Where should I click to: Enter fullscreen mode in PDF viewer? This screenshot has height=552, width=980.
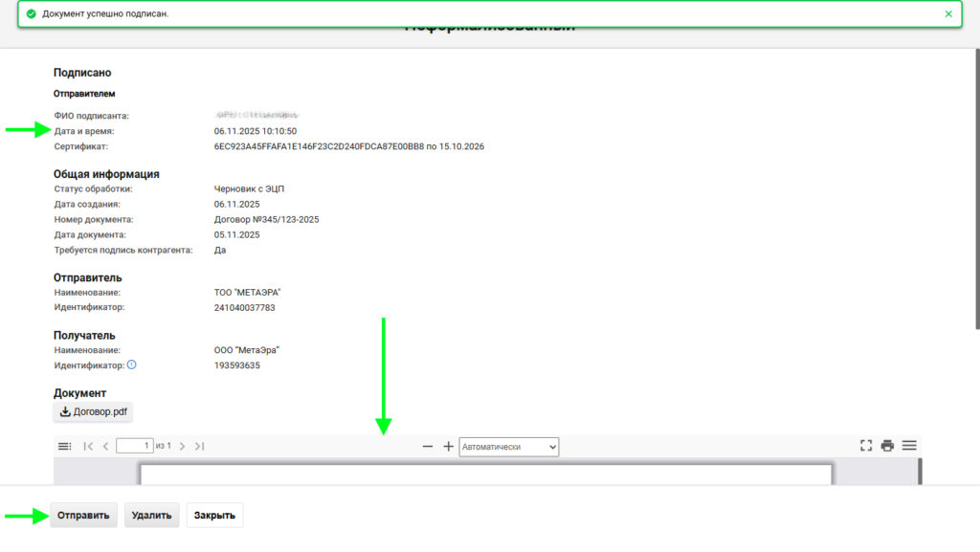866,446
